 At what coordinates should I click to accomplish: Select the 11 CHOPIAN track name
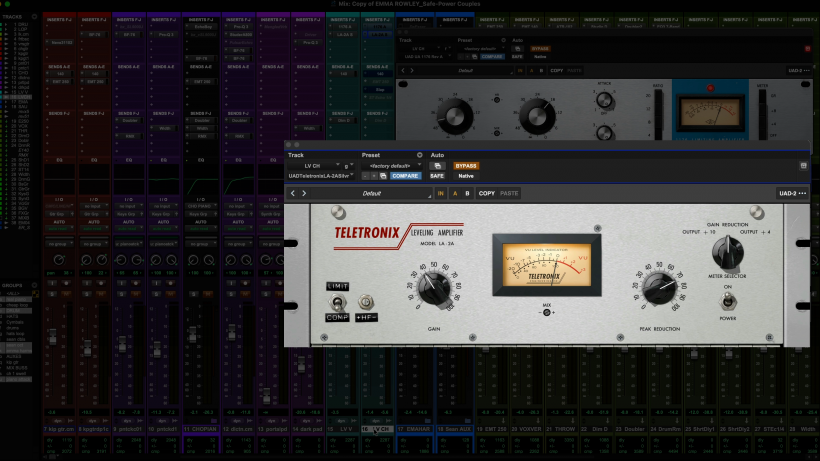pyautogui.click(x=200, y=429)
